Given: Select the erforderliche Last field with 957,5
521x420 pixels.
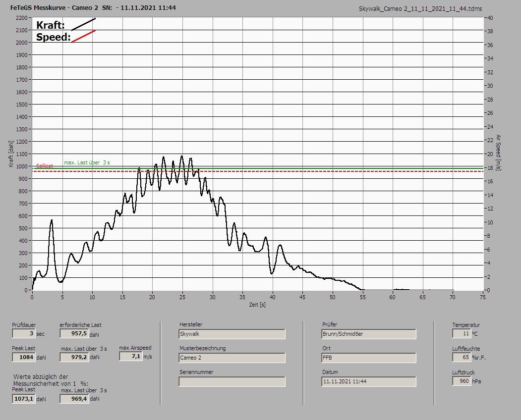Looking at the screenshot, I should tap(74, 333).
